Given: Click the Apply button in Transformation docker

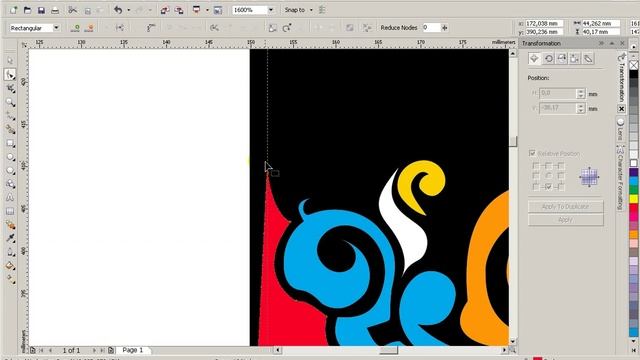Looking at the screenshot, I should coord(565,220).
